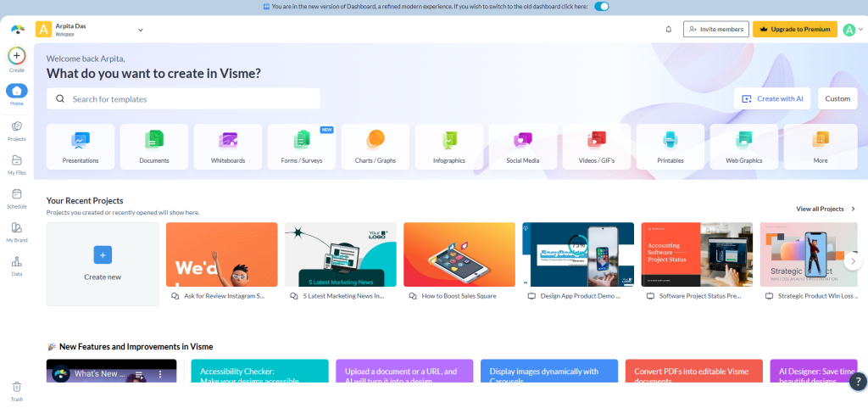Select the Forms / Surveys category
The width and height of the screenshot is (868, 408).
302,147
